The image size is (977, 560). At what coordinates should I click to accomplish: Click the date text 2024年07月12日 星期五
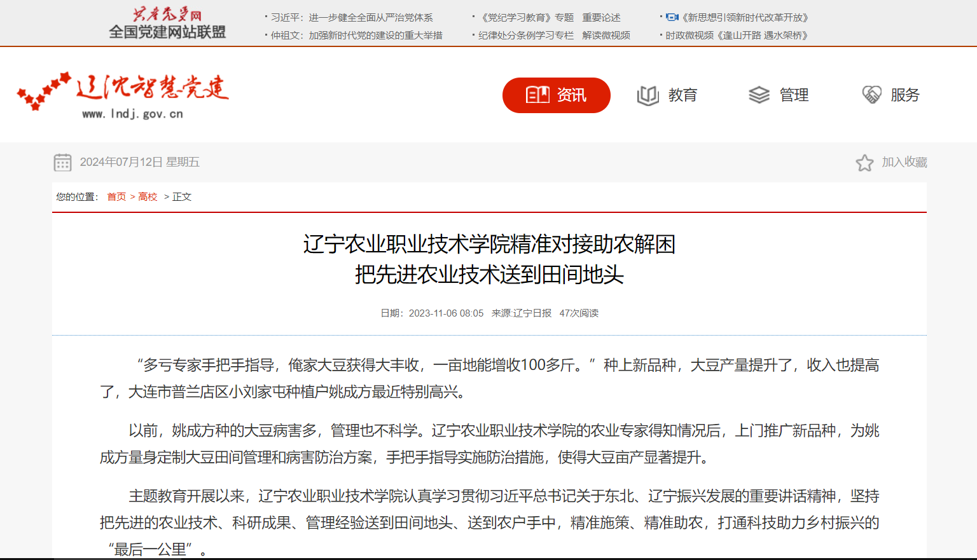(140, 163)
